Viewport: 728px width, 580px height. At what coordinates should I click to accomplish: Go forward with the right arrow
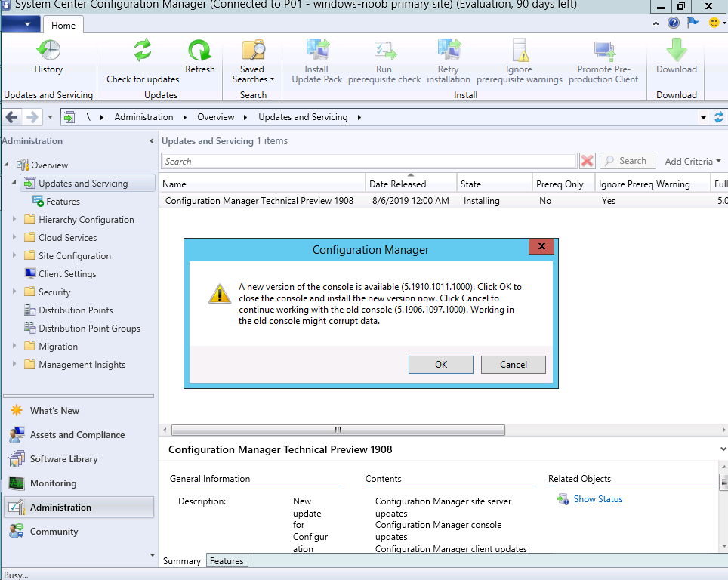32,117
